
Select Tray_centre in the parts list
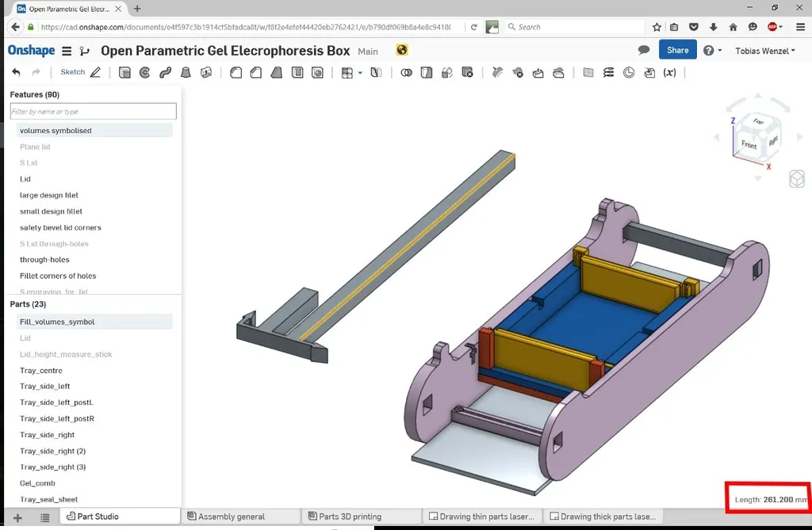pyautogui.click(x=41, y=371)
